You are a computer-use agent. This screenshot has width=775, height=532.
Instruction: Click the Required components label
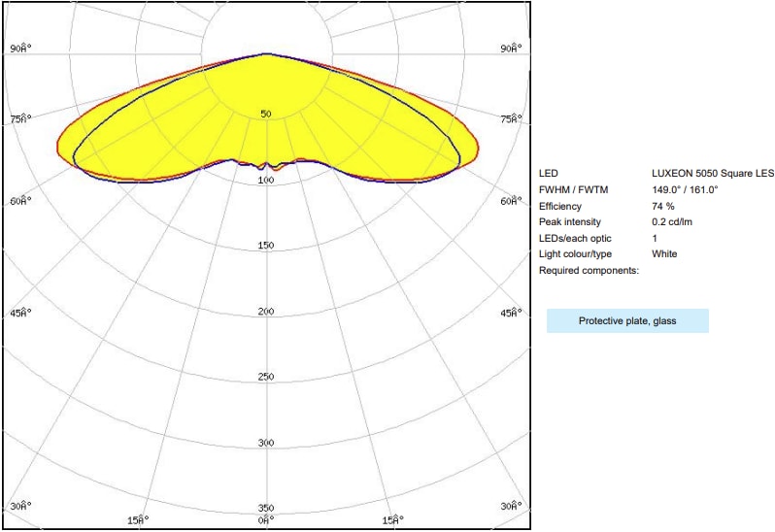589,269
